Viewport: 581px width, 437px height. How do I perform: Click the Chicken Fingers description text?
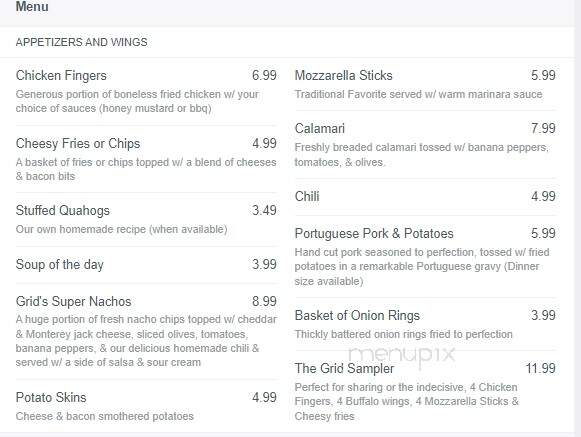(137, 101)
